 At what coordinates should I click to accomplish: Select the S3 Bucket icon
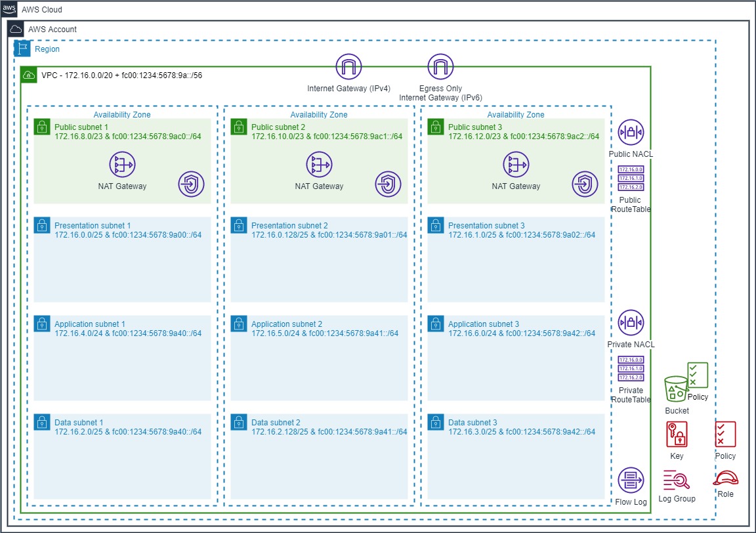click(x=676, y=389)
